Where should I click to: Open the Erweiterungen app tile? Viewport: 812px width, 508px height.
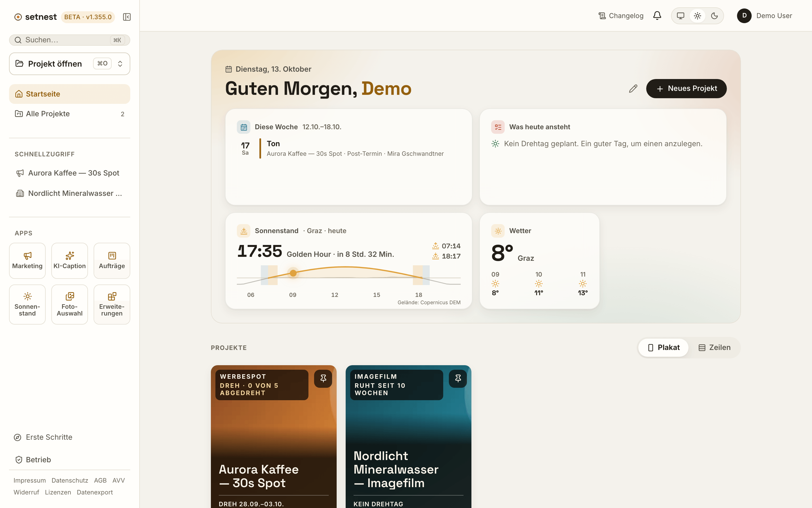pos(112,305)
